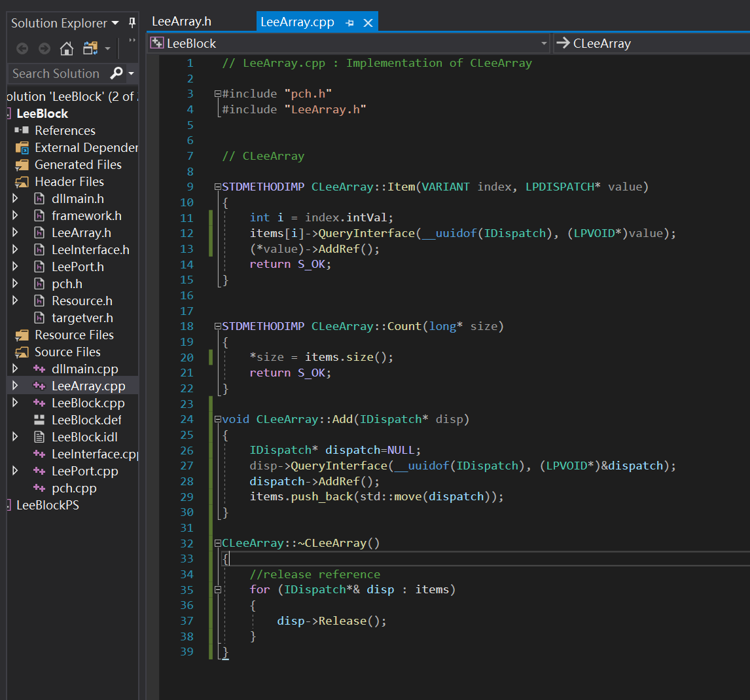Open the search options dropdown arrow
This screenshot has width=750, height=700.
click(x=131, y=73)
